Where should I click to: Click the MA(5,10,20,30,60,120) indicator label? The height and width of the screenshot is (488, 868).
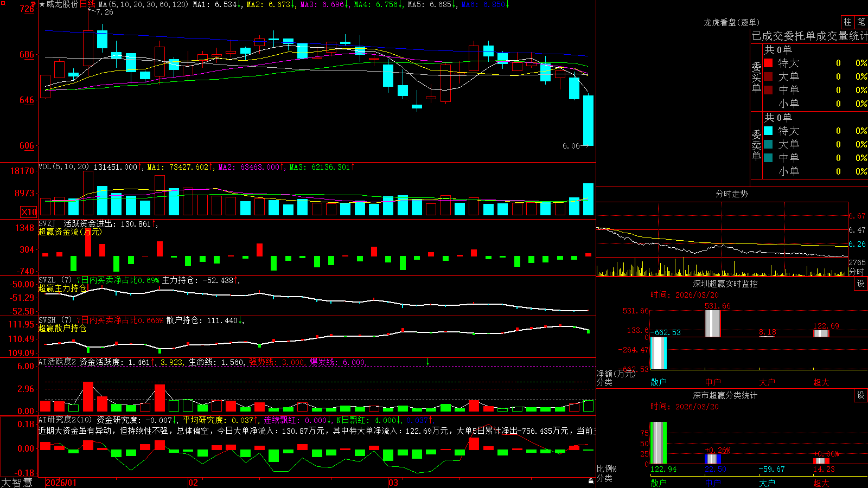point(143,4)
